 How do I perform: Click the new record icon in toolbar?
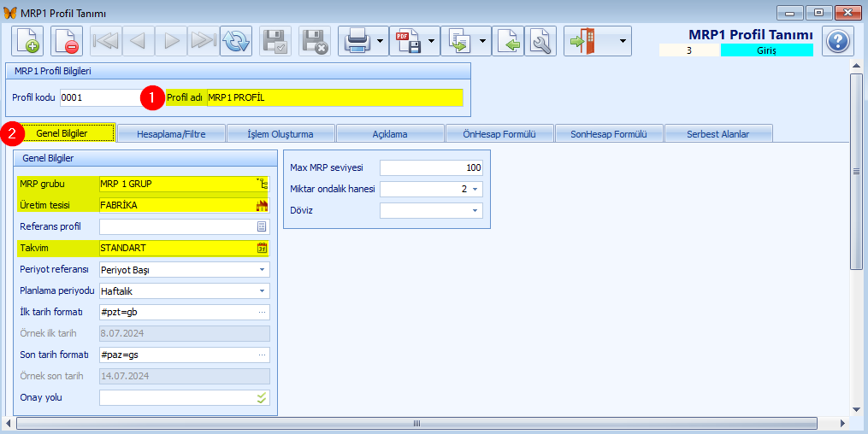click(x=27, y=41)
